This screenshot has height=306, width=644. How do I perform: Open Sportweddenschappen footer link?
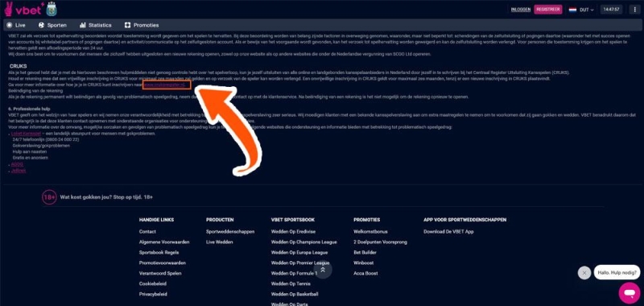click(230, 232)
